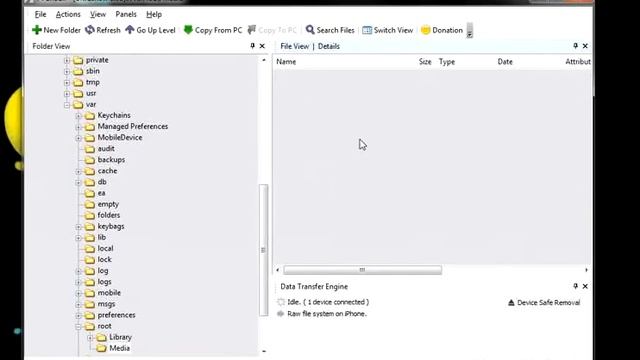Open the Actions menu
This screenshot has height=360, width=640.
(x=68, y=14)
